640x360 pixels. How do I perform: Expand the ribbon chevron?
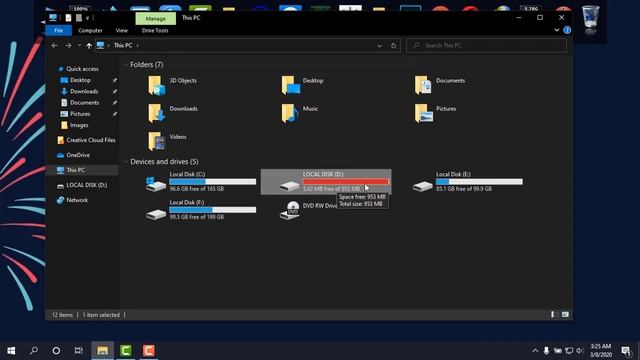557,30
